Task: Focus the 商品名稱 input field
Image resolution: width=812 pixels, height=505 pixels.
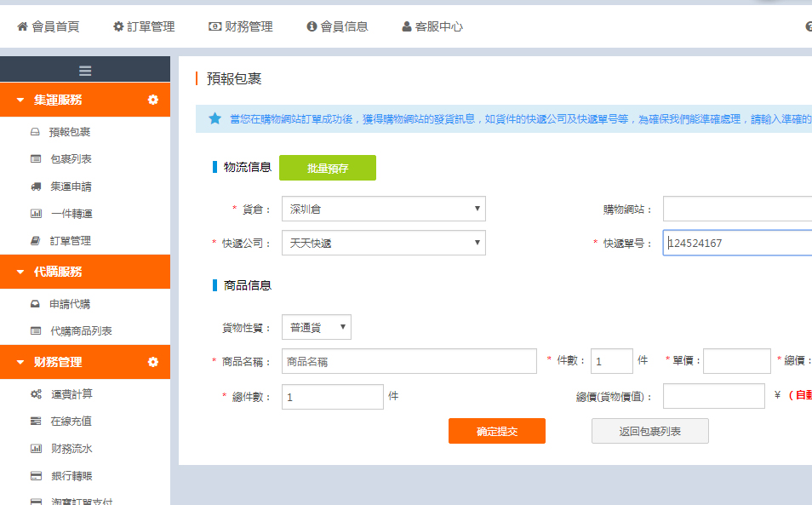Action: pos(409,361)
